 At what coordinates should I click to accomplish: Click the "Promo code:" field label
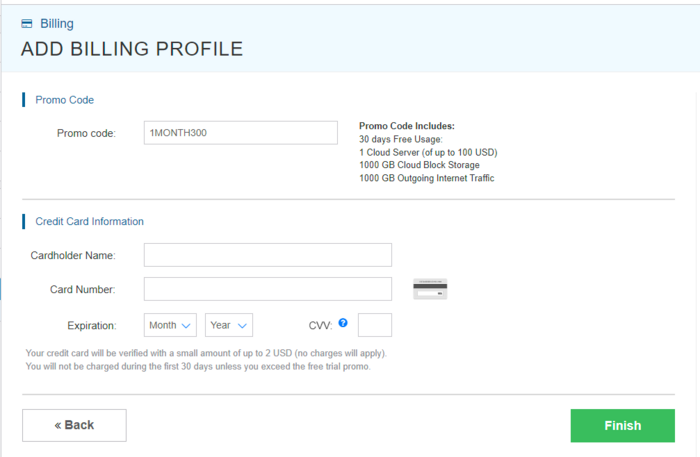86,133
